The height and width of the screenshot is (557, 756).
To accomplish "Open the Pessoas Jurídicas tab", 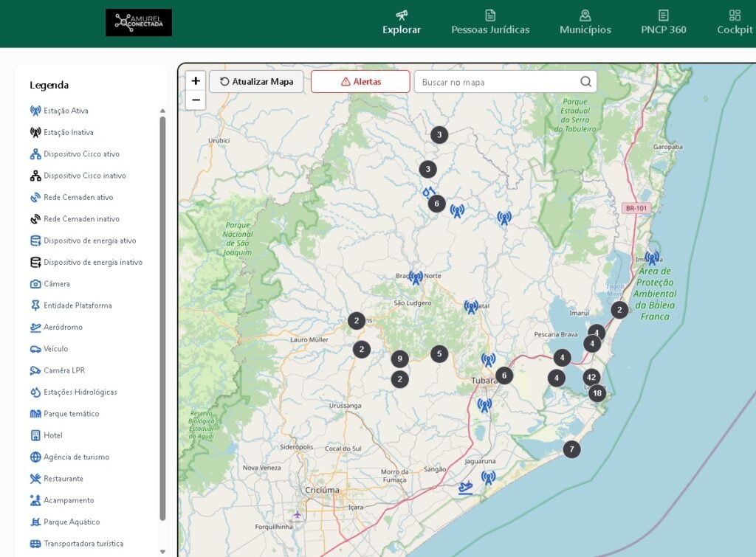I will (x=490, y=23).
